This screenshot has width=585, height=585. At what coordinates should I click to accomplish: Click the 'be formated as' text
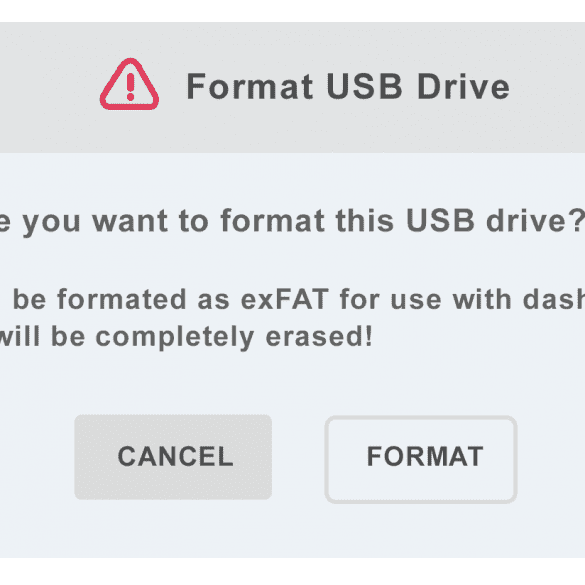(x=121, y=300)
